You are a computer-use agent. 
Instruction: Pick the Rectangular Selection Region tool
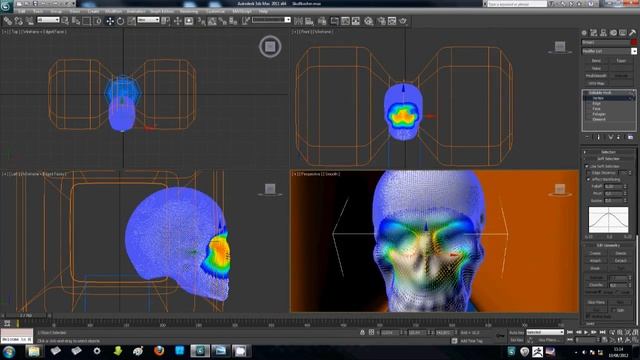click(87, 21)
